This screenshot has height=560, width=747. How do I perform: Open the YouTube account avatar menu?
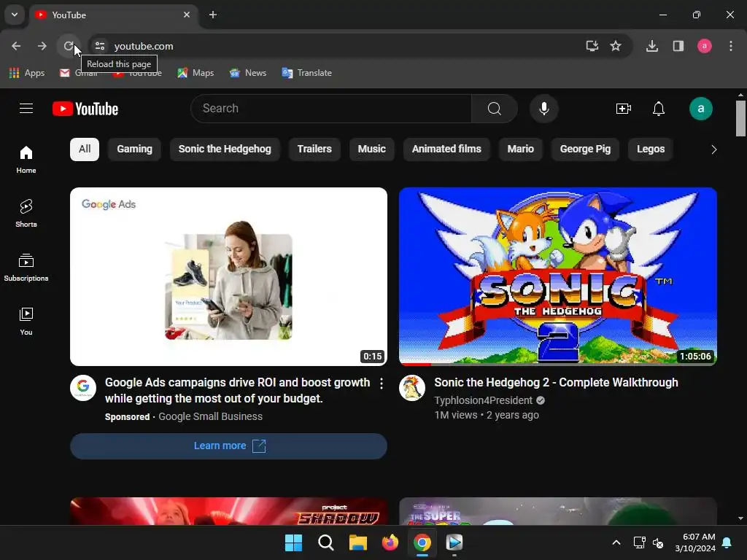click(x=701, y=109)
